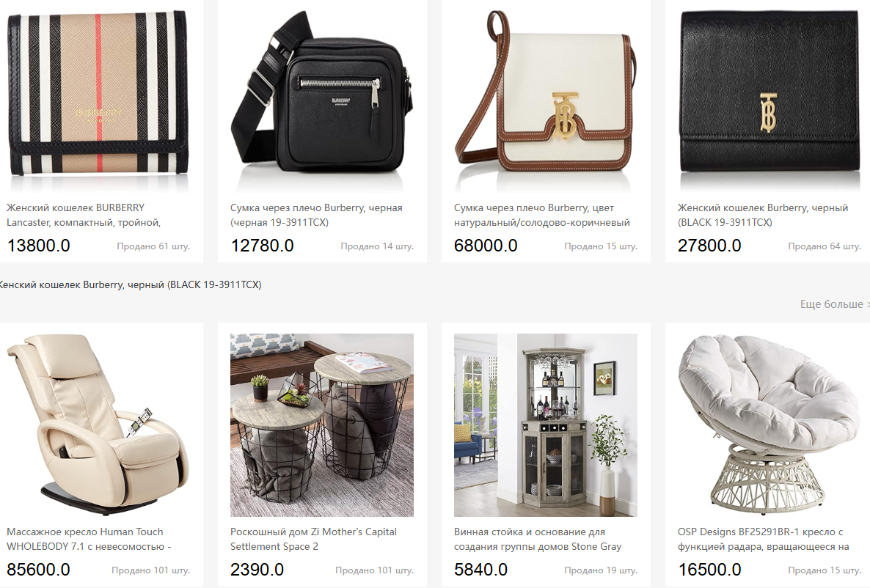Image resolution: width=870 pixels, height=588 pixels.
Task: Open the Stone Gray wine rack image
Action: (x=546, y=425)
